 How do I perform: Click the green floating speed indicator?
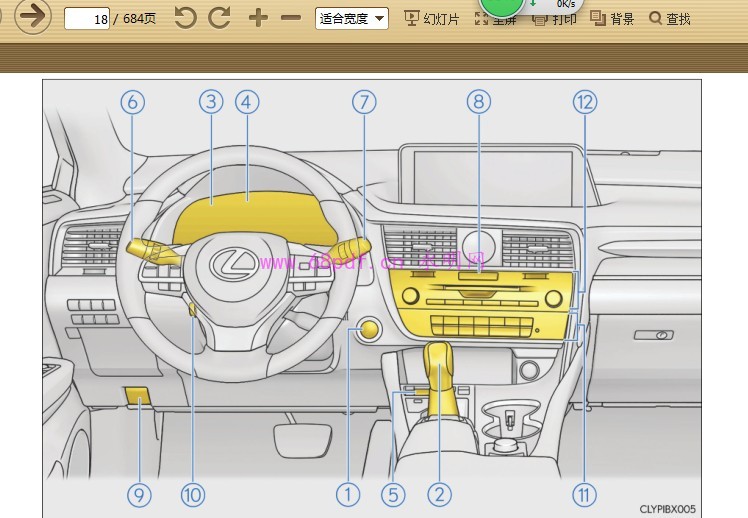(501, 6)
